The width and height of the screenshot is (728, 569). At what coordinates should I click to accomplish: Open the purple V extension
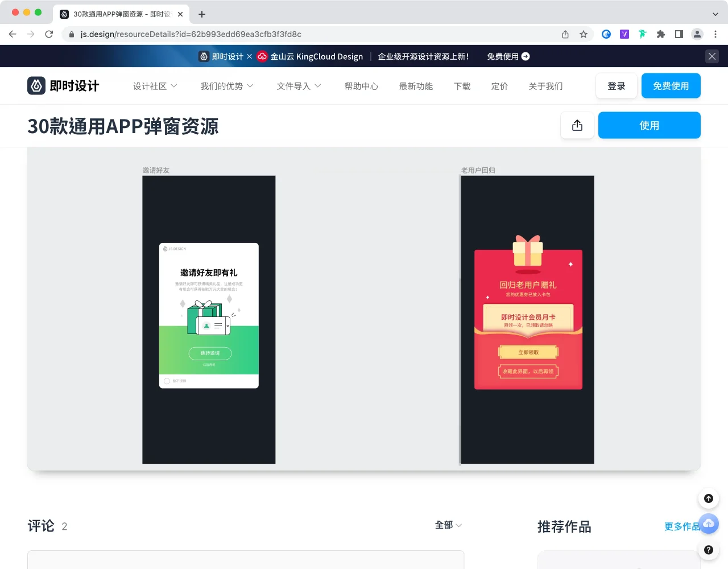click(624, 34)
